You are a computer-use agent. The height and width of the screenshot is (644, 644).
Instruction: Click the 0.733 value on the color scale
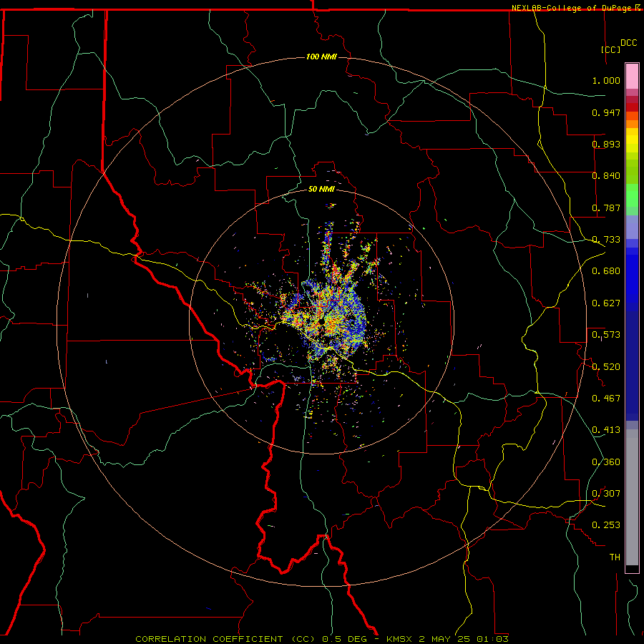606,240
